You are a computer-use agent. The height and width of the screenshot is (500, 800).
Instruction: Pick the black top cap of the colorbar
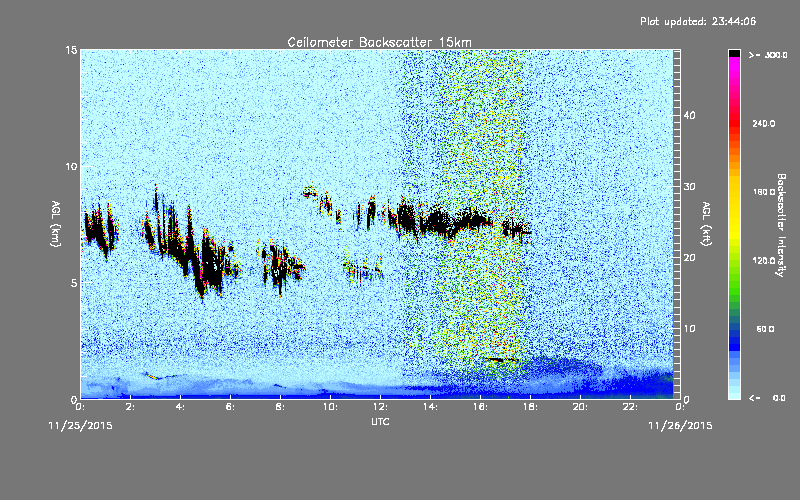[x=734, y=53]
